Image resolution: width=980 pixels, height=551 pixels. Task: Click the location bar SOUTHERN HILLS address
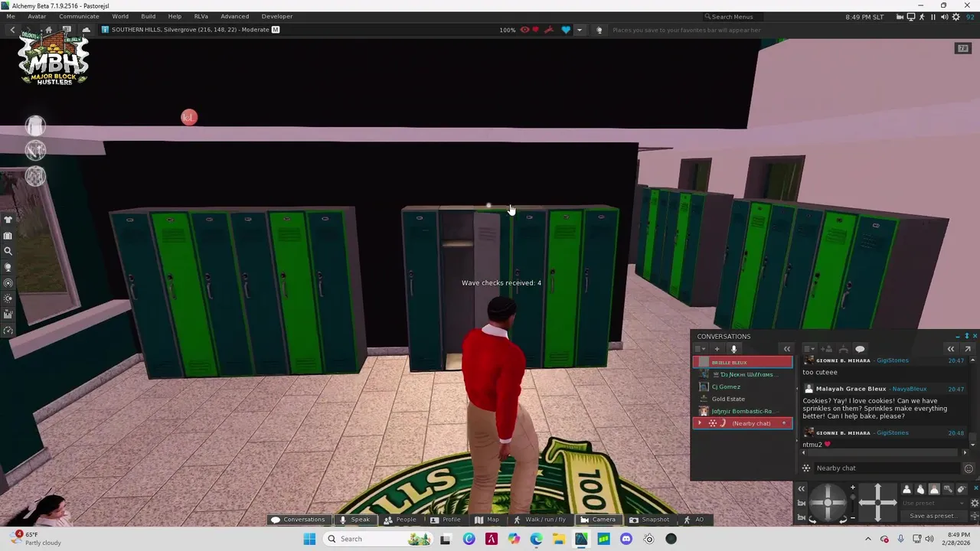(190, 30)
